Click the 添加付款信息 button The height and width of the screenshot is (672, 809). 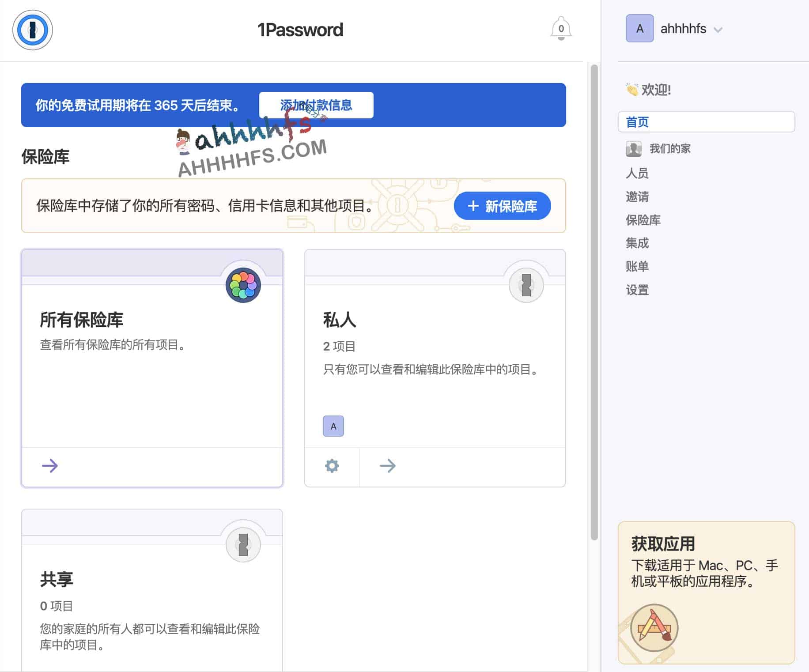pos(316,105)
